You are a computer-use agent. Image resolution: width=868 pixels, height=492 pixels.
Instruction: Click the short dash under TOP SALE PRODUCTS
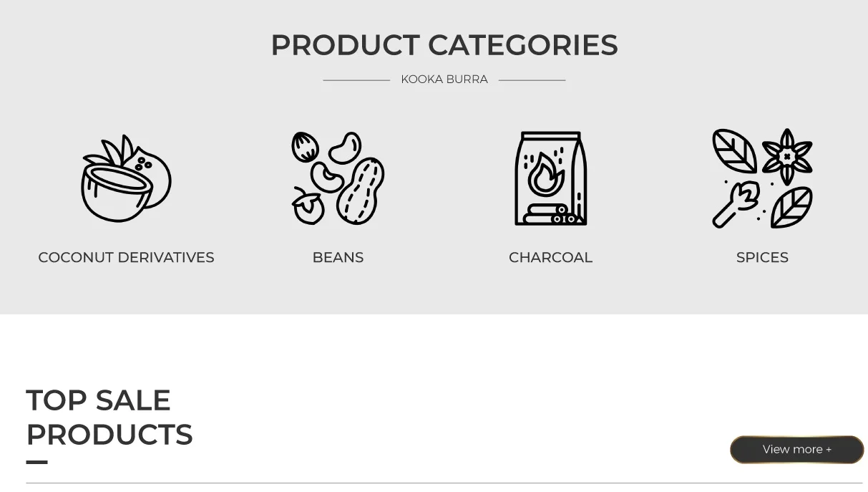pyautogui.click(x=36, y=463)
